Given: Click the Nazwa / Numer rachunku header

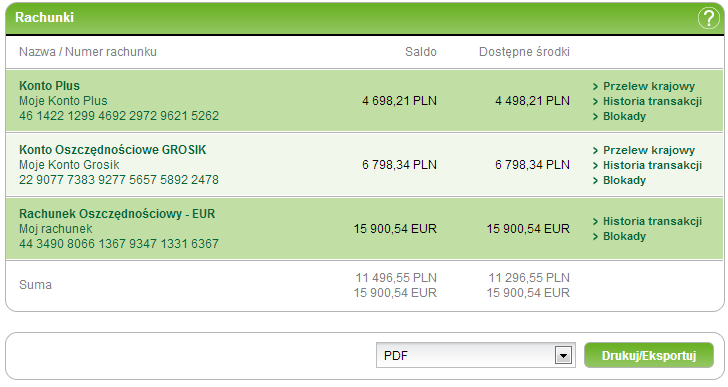Looking at the screenshot, I should [88, 52].
